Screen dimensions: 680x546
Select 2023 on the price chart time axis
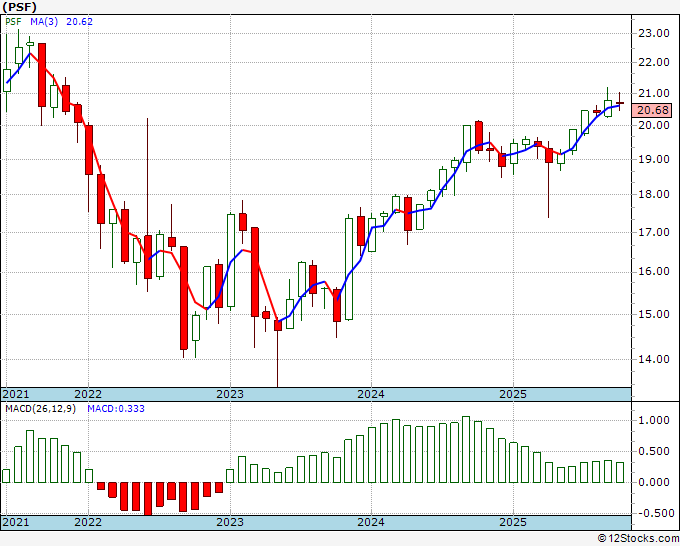click(230, 394)
